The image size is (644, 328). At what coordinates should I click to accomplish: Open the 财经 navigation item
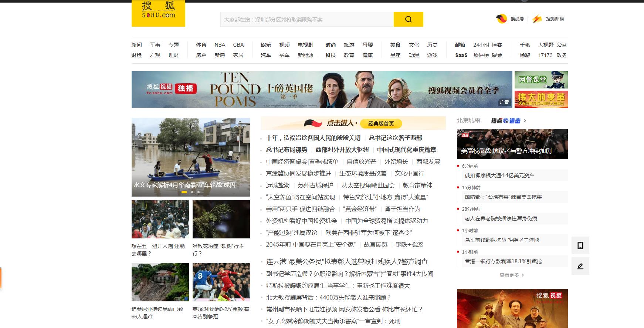click(x=136, y=55)
